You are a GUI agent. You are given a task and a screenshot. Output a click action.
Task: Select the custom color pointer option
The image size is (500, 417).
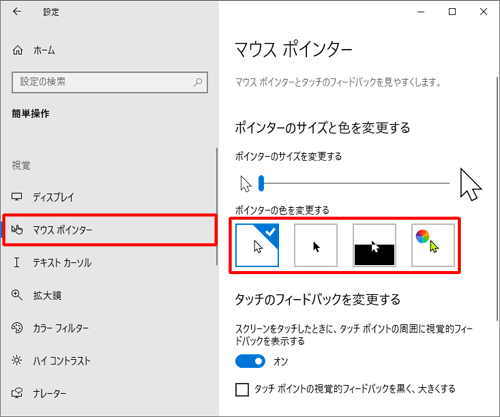[433, 245]
